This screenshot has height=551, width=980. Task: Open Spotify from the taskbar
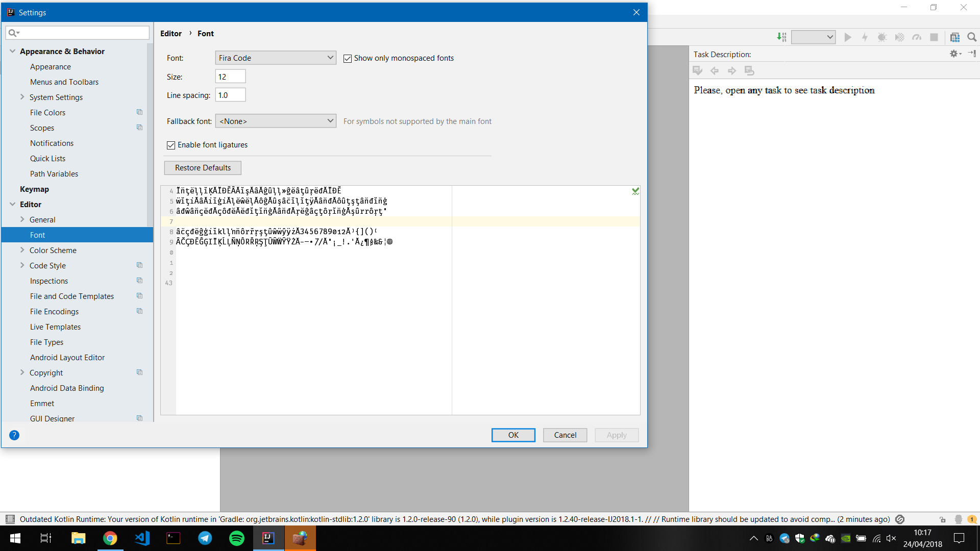(236, 538)
